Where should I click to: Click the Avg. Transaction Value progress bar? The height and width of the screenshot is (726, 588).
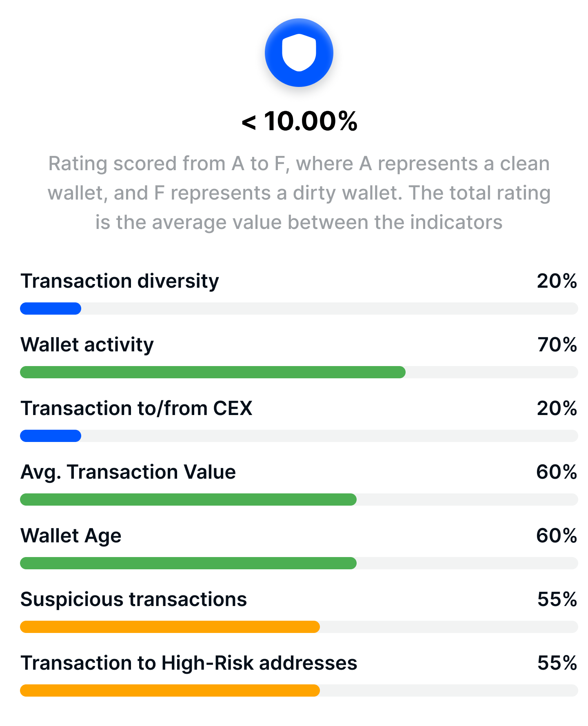[299, 500]
